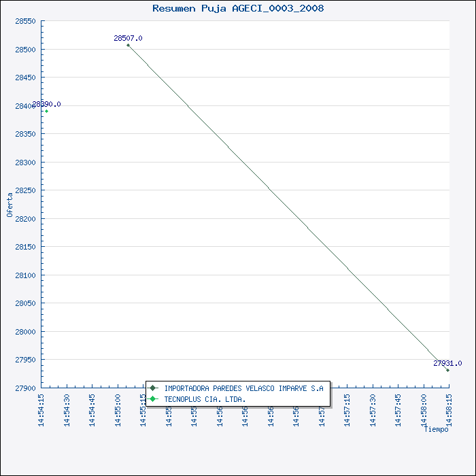Click the 14:57:30 time axis label
Image resolution: width=476 pixels, height=476 pixels.
tap(373, 411)
